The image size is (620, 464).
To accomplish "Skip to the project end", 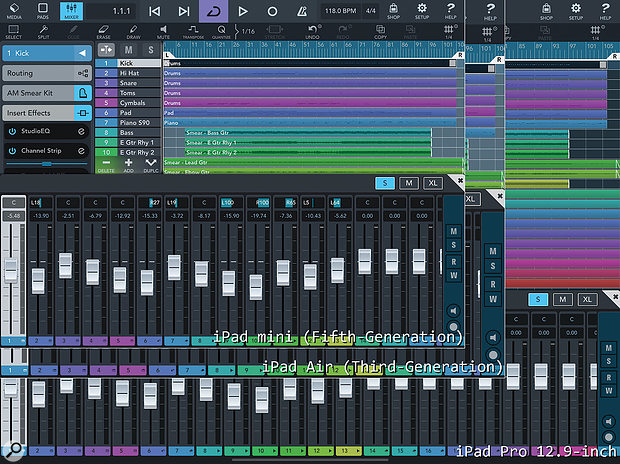I will [x=184, y=11].
